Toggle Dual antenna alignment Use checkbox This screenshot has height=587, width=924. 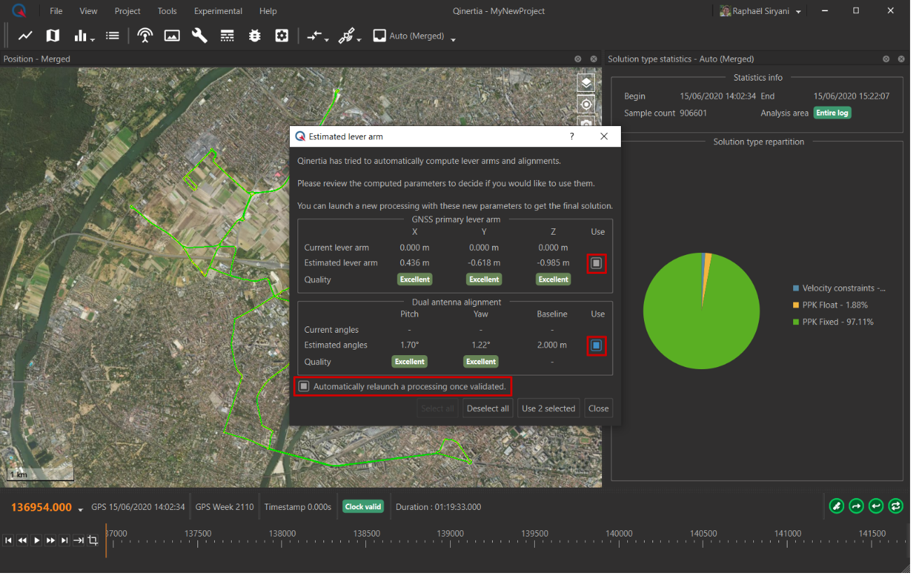coord(596,345)
